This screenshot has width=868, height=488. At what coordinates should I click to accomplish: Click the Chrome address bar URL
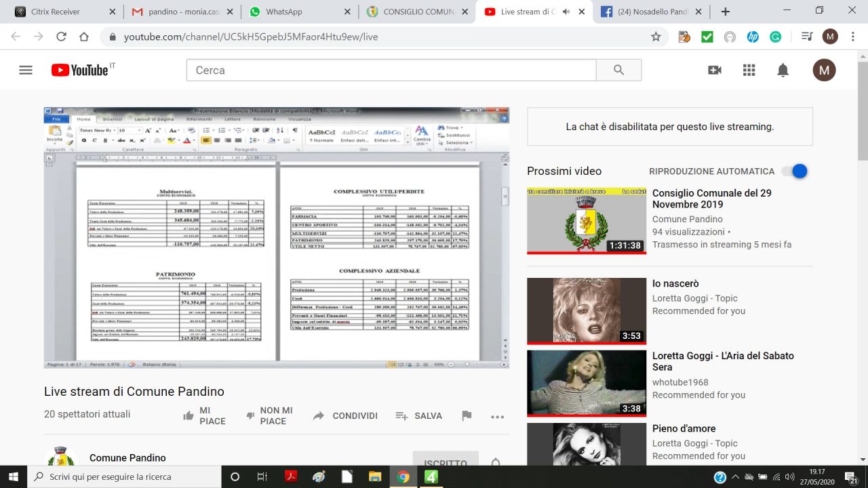click(251, 37)
